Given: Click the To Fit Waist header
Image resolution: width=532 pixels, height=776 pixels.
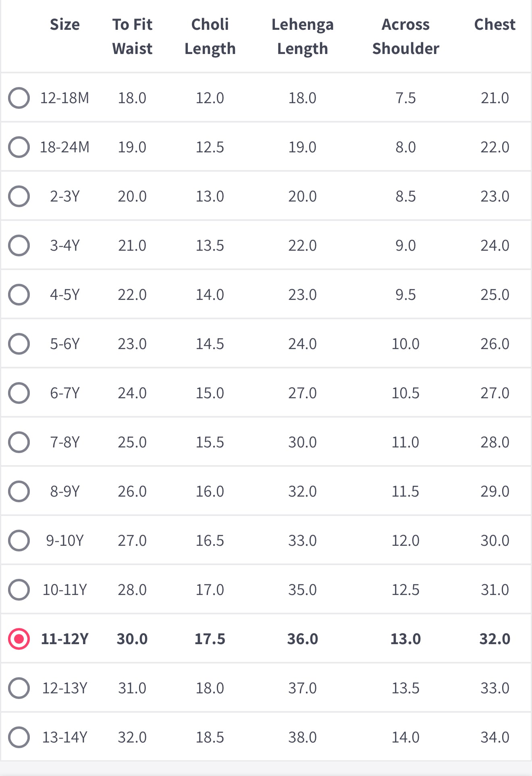Looking at the screenshot, I should pyautogui.click(x=132, y=36).
